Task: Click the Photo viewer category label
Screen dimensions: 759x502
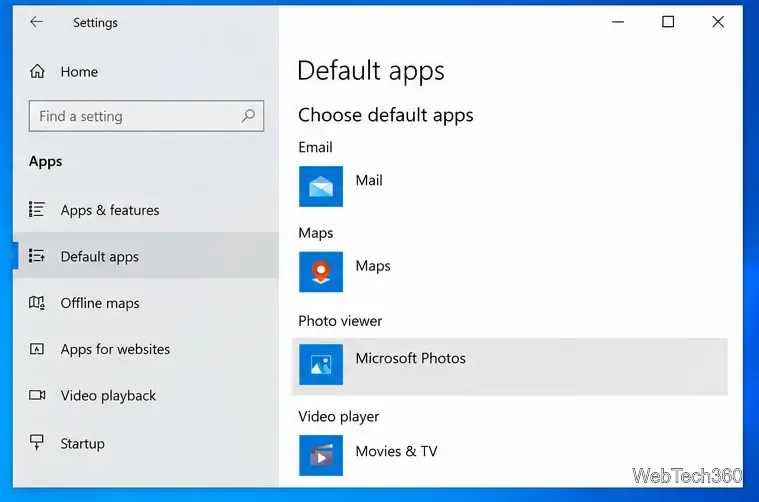Action: 340,321
